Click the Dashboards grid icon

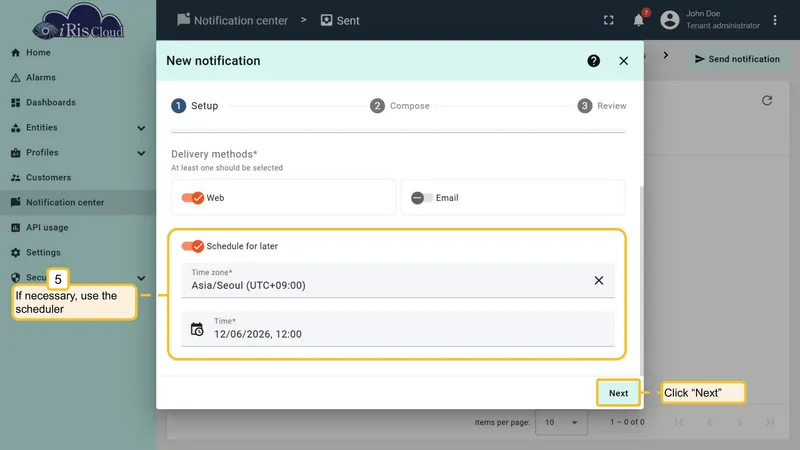point(15,103)
